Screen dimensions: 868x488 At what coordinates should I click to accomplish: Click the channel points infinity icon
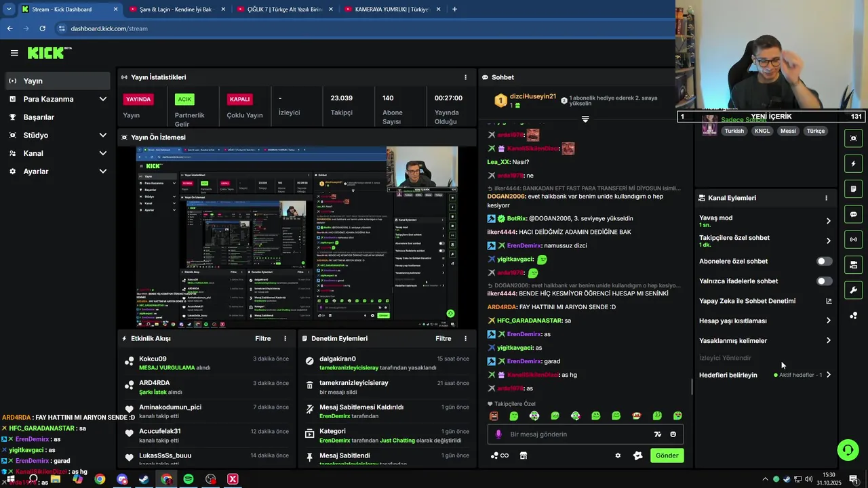500,455
